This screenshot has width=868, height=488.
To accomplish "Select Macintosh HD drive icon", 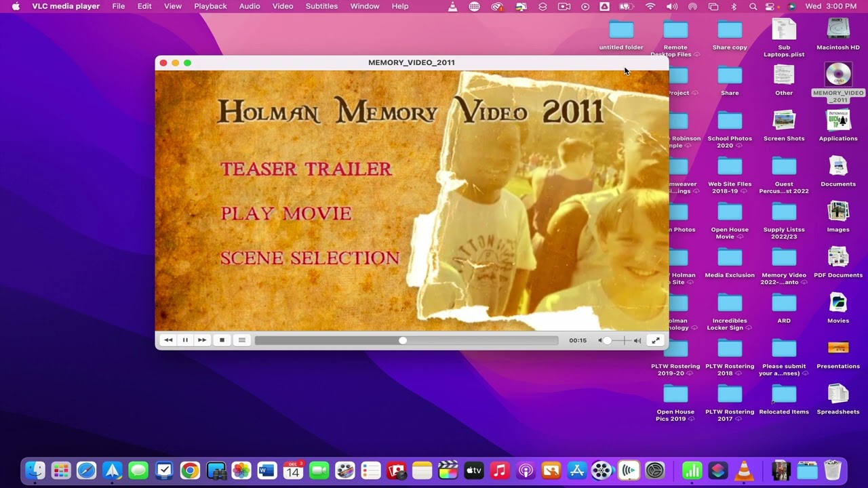I will [838, 34].
